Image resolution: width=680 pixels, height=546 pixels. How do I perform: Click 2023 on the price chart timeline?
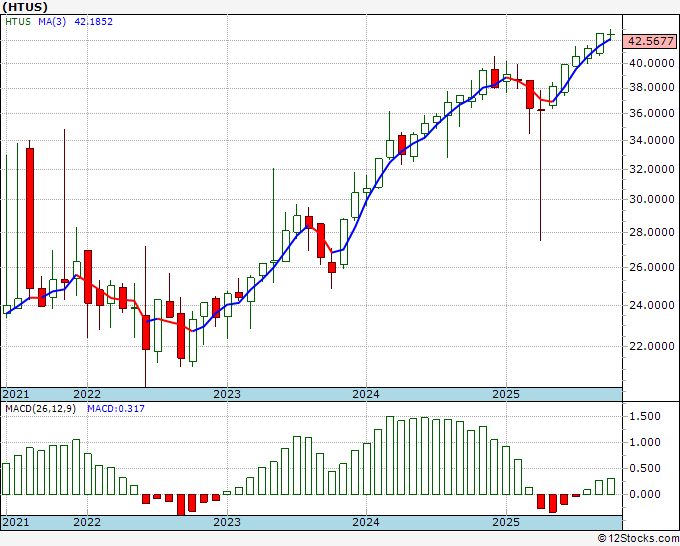coord(227,394)
